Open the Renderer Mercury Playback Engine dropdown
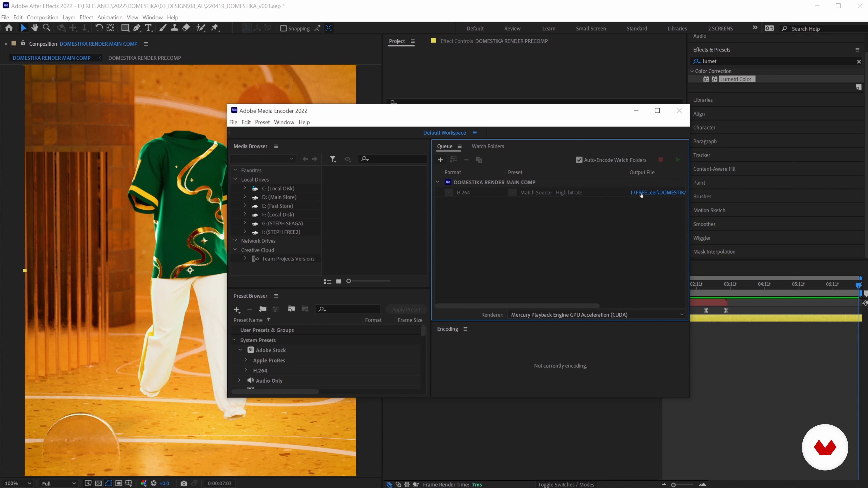This screenshot has height=488, width=868. click(597, 315)
